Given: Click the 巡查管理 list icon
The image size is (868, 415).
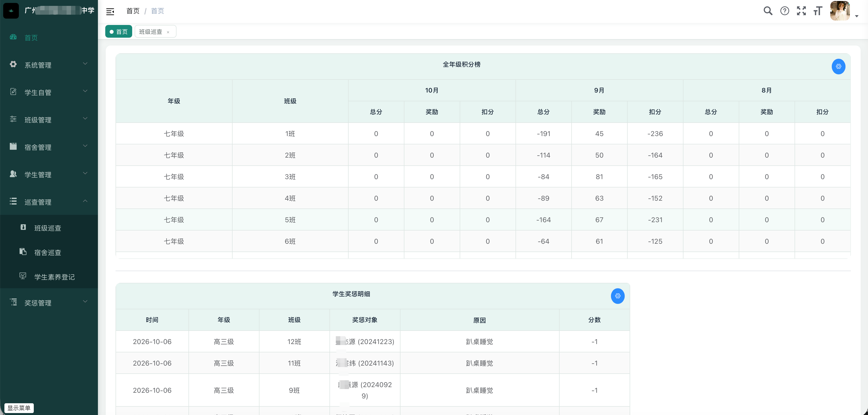Looking at the screenshot, I should [13, 201].
